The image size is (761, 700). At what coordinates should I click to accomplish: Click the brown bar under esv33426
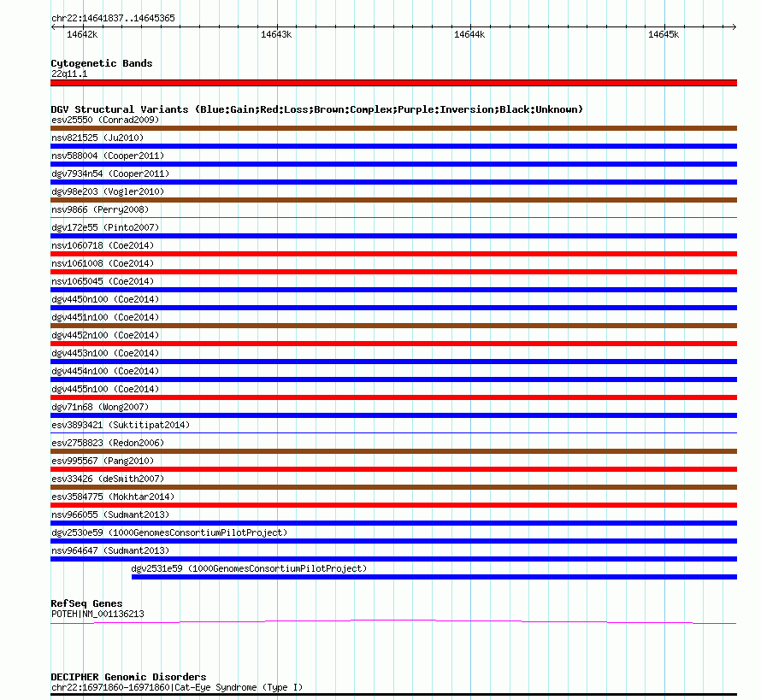coord(393,487)
